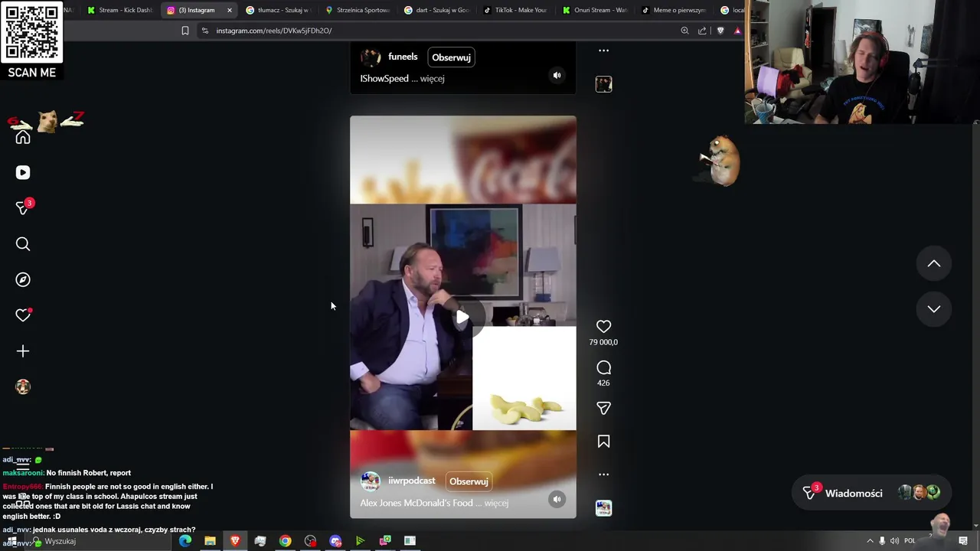Switch to tłumacz Google search tab
The image size is (980, 551).
277,10
